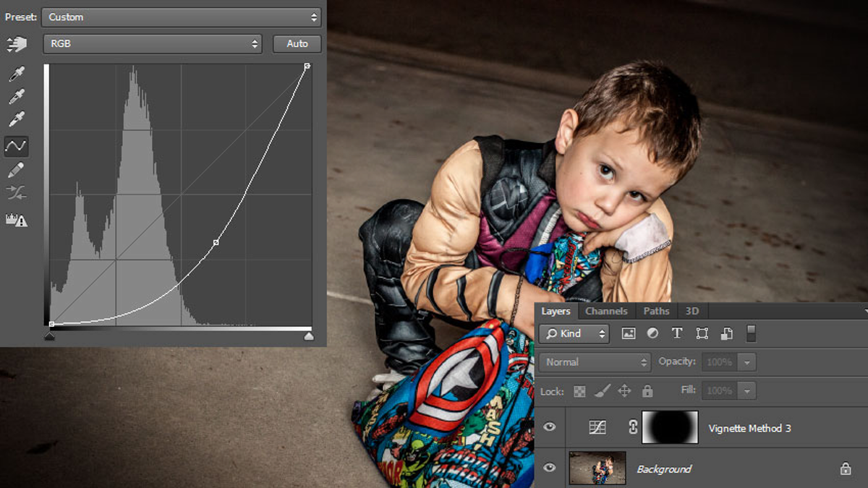Image resolution: width=868 pixels, height=488 pixels.
Task: Open the Preset dropdown showing Custom
Action: 182,16
